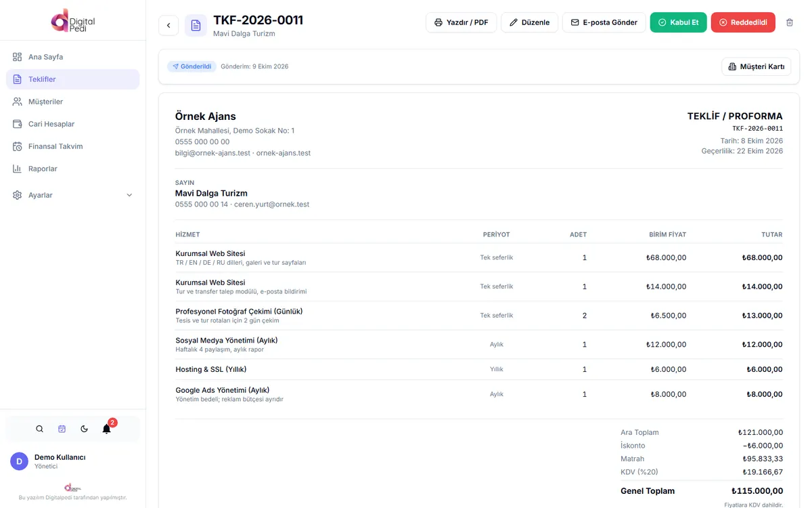Click the Gönderildi status badge
This screenshot has width=812, height=508.
click(x=192, y=66)
